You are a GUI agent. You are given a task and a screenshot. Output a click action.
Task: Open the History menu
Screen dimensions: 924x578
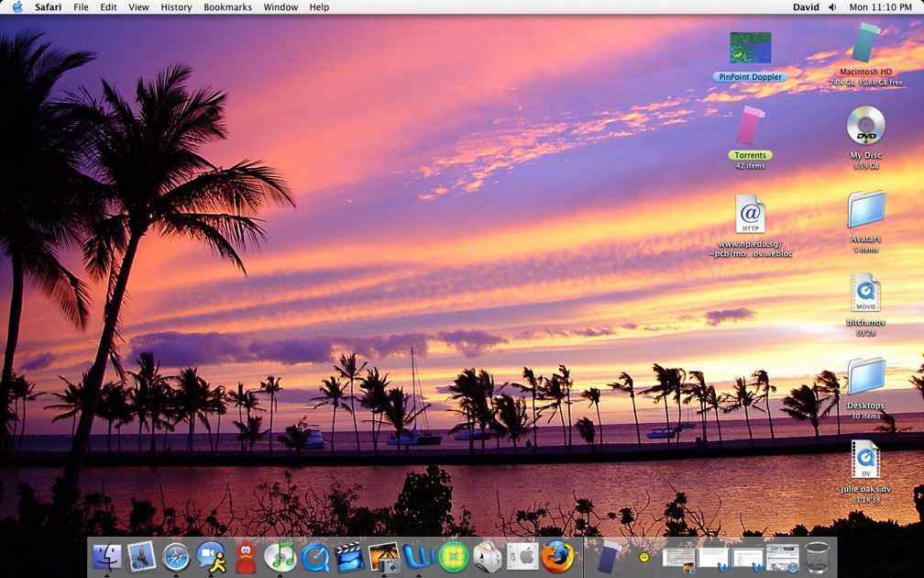click(176, 7)
